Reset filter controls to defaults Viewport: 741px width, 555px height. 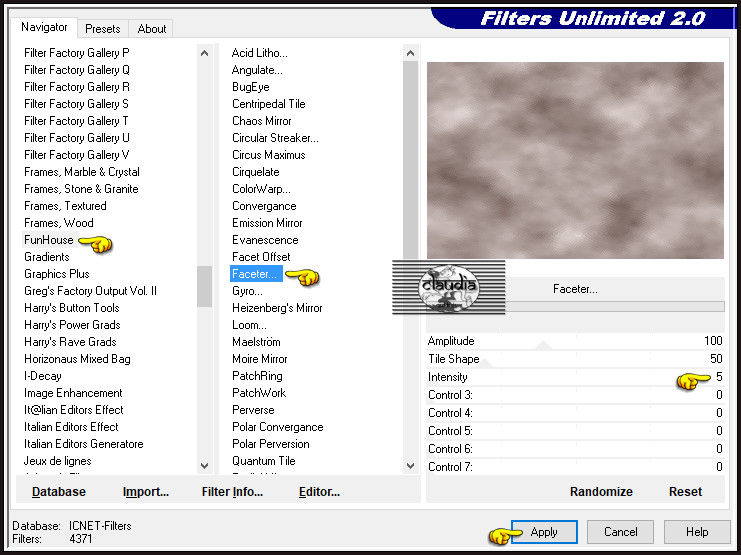pos(685,492)
